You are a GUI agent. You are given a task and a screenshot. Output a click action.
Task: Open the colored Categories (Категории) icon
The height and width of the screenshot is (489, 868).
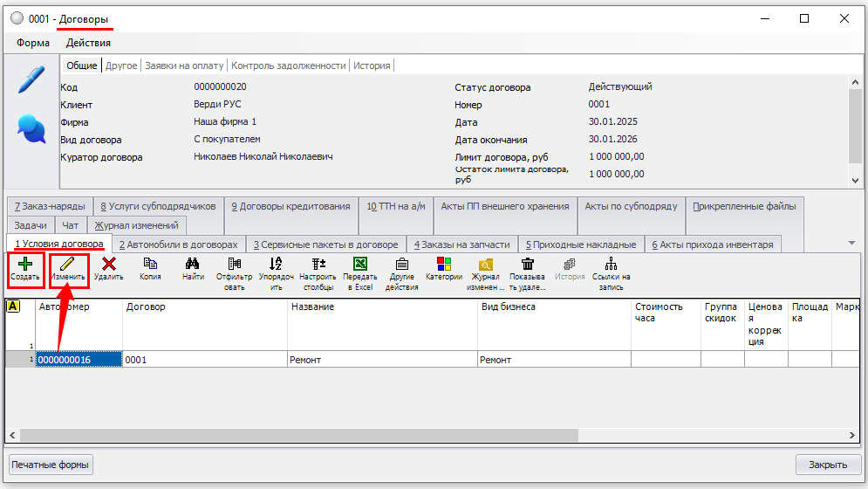443,264
